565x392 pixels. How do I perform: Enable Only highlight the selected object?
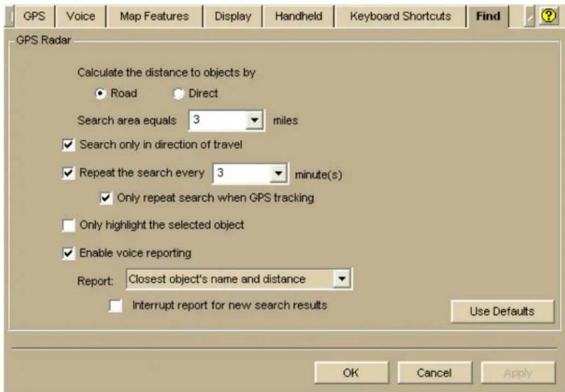click(x=68, y=225)
